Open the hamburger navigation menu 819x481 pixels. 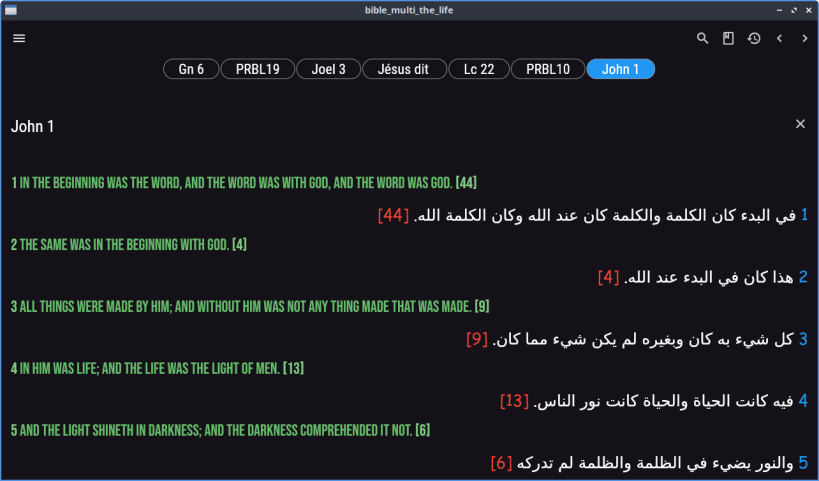(x=19, y=38)
